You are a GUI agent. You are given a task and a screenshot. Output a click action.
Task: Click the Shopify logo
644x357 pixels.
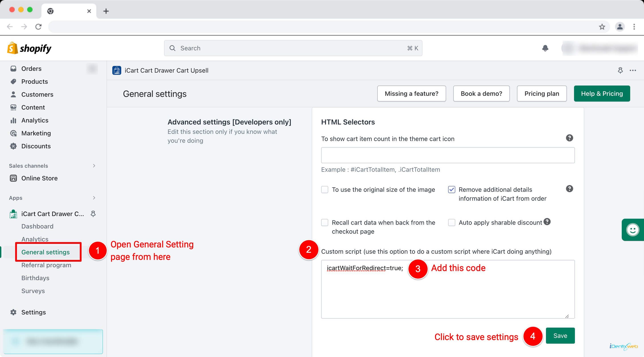[x=29, y=48]
